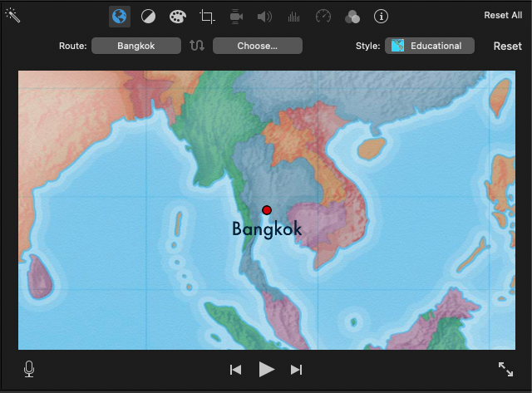Open the stabilization camera icon
Image resolution: width=532 pixels, height=393 pixels.
[236, 17]
